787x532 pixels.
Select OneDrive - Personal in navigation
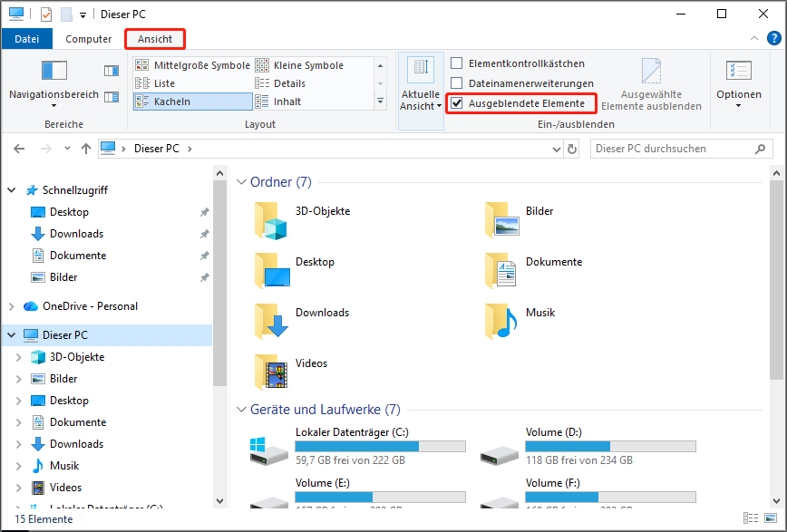point(90,306)
